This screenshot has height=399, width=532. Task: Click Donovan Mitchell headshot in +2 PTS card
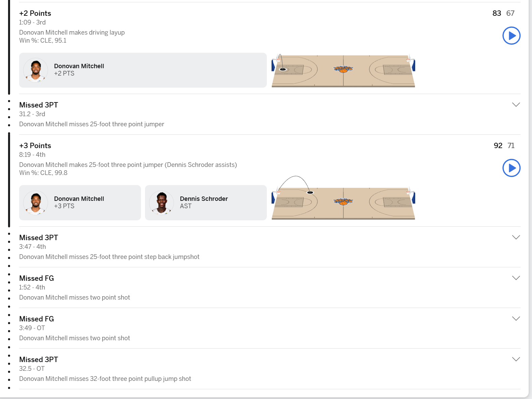36,70
